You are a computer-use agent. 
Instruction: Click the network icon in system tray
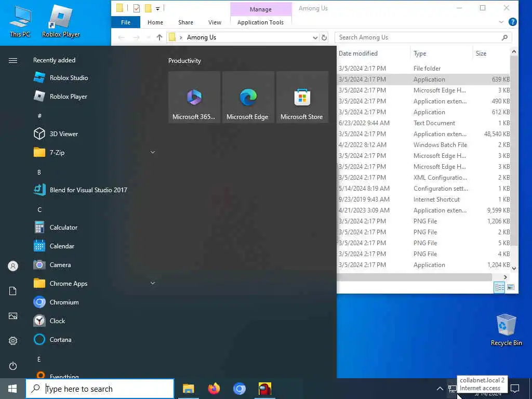451,389
